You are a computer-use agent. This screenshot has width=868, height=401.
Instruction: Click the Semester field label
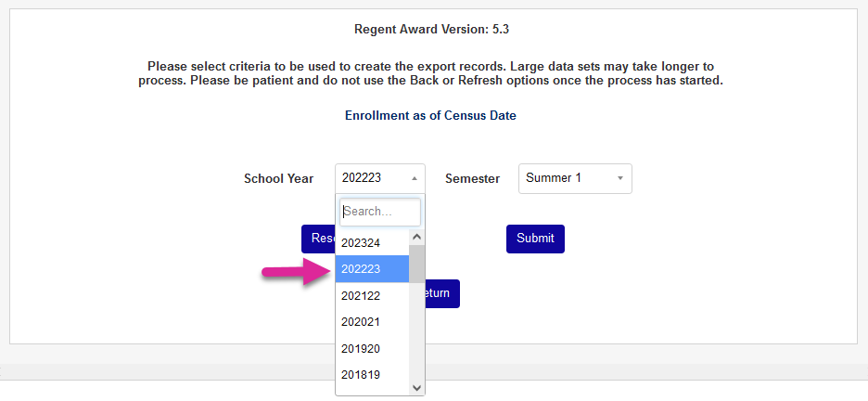click(x=472, y=178)
